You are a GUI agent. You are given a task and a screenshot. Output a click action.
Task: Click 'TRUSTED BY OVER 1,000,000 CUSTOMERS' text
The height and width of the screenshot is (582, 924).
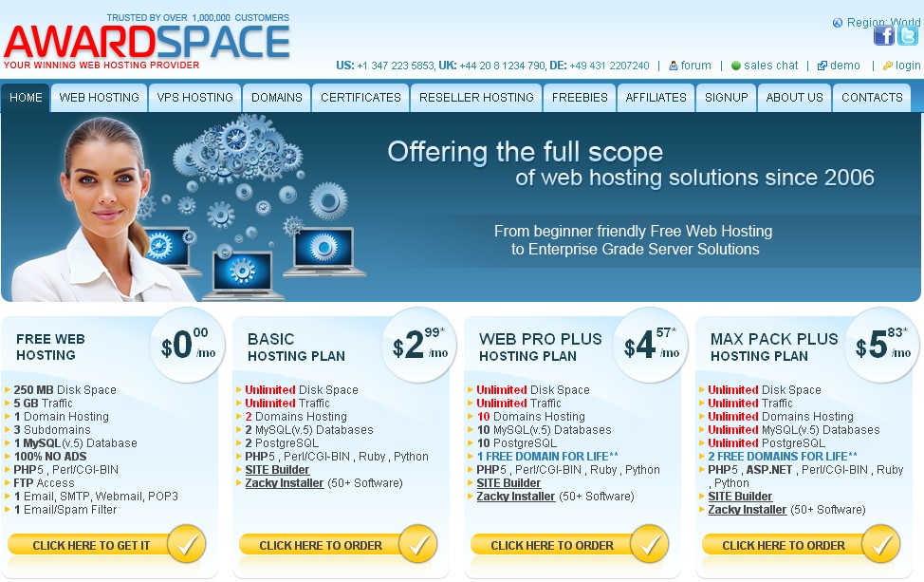point(198,18)
